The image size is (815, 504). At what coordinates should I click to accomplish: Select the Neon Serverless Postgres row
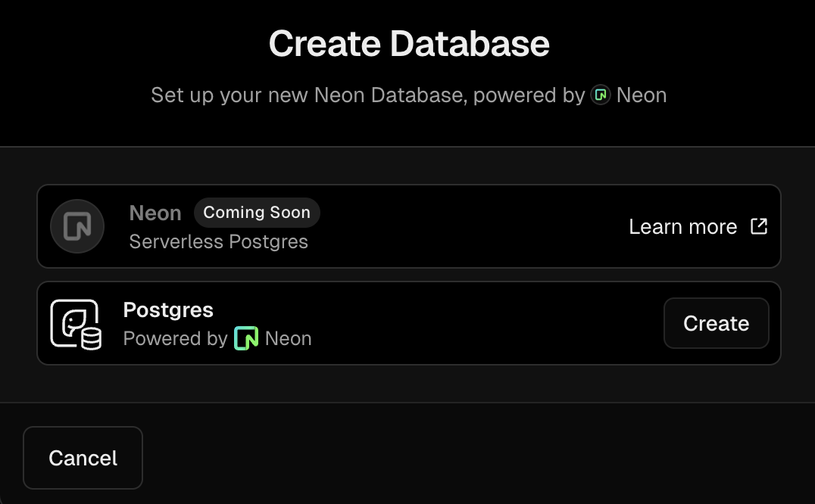click(408, 226)
